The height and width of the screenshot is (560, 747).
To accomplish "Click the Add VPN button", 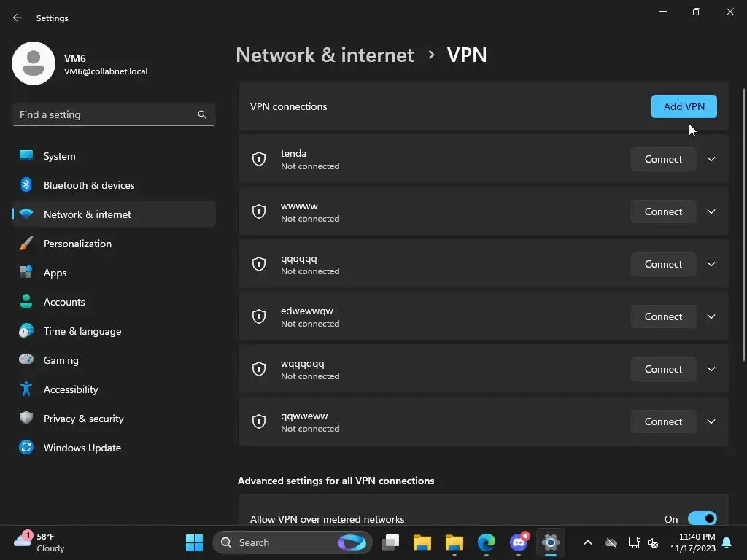I will tap(684, 106).
